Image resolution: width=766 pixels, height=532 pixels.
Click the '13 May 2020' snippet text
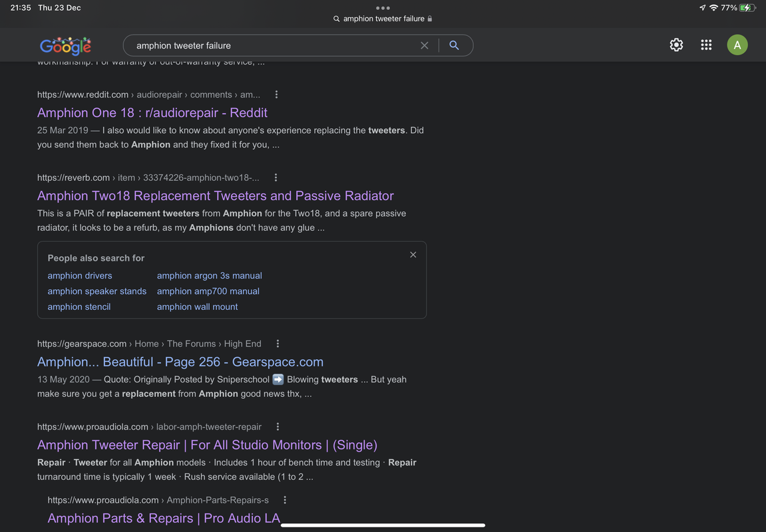[x=63, y=379]
